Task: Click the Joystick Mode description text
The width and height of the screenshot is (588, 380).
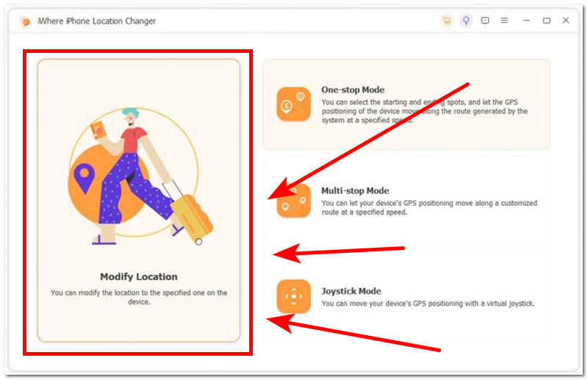Action: [427, 304]
